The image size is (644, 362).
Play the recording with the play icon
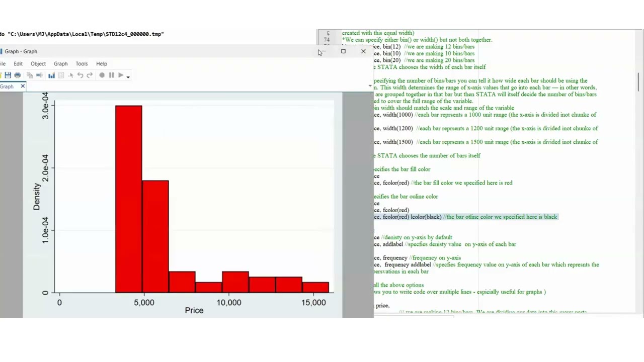tap(121, 75)
